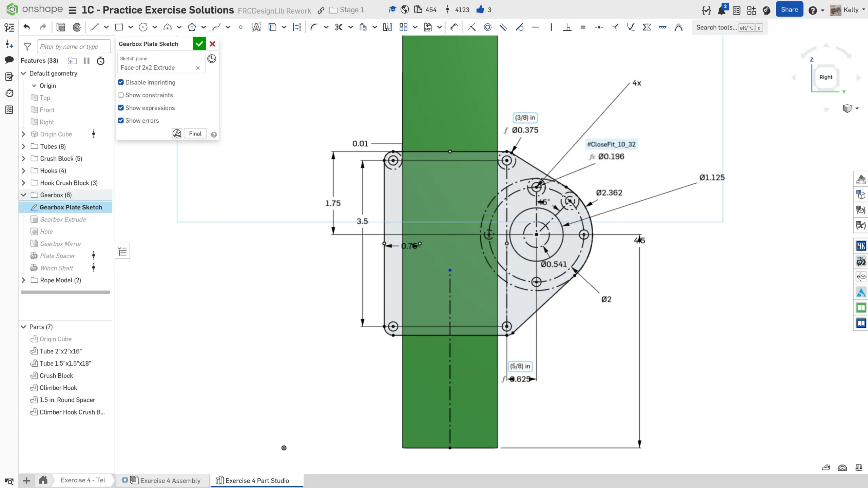Click Filter by name or type field
Viewport: 868px width, 488px height.
pyautogui.click(x=74, y=46)
